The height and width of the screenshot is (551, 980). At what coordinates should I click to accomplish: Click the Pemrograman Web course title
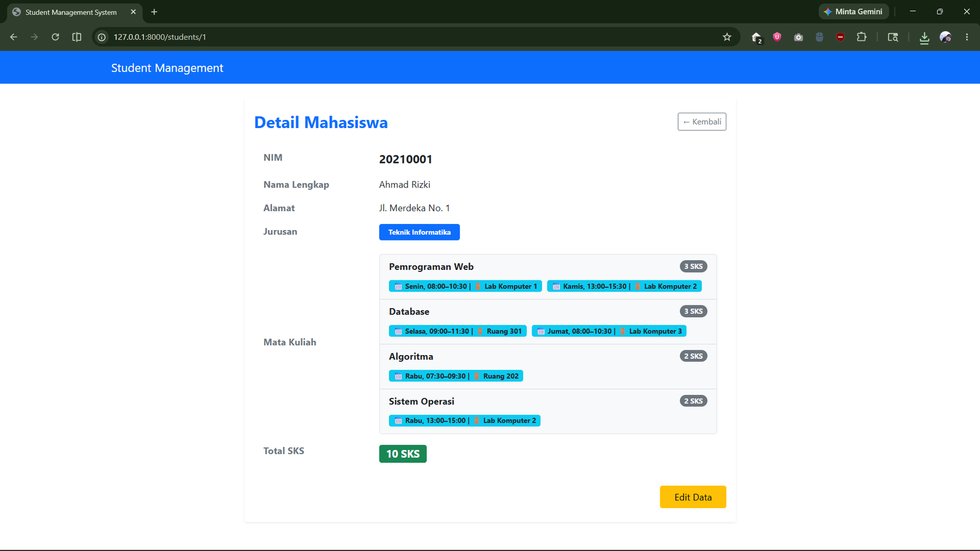click(431, 267)
